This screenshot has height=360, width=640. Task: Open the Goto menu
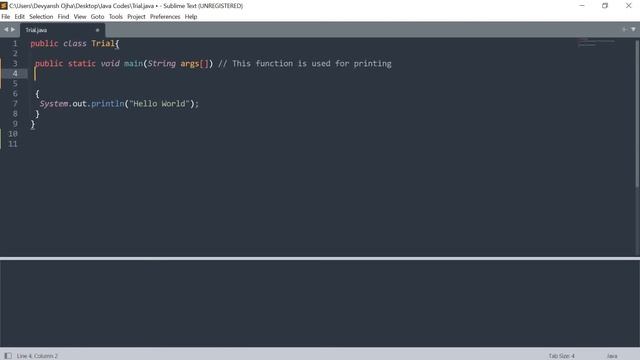(x=98, y=17)
